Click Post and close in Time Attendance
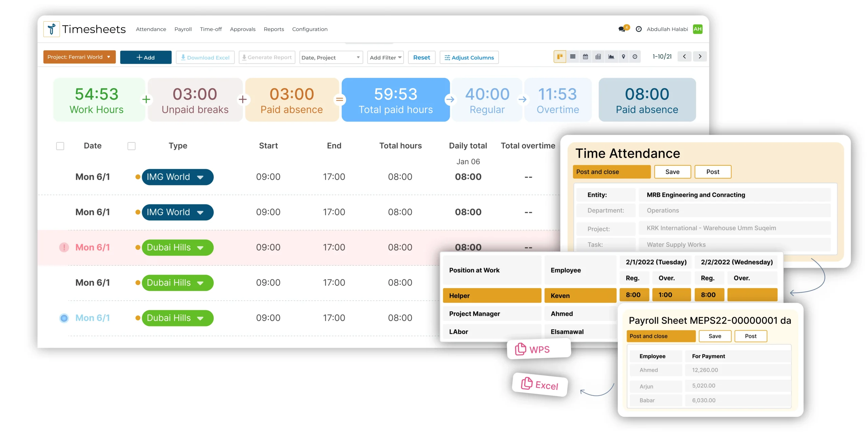 tap(611, 172)
